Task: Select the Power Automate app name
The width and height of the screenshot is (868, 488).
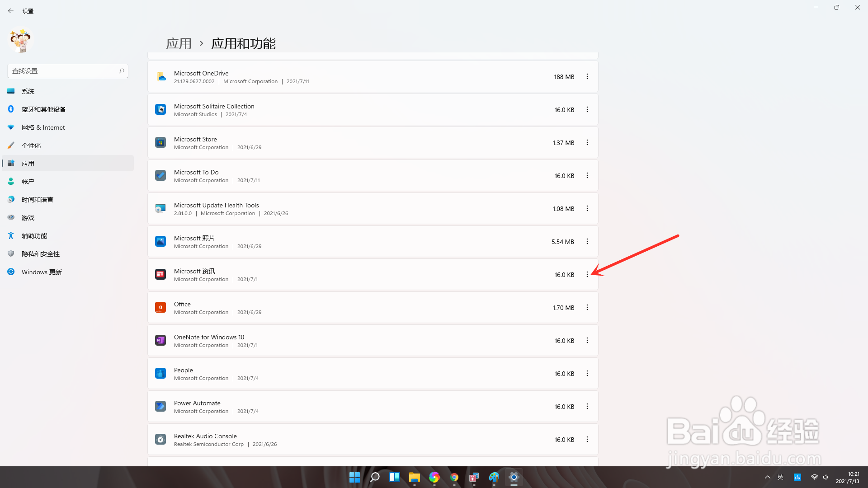Action: click(x=197, y=403)
